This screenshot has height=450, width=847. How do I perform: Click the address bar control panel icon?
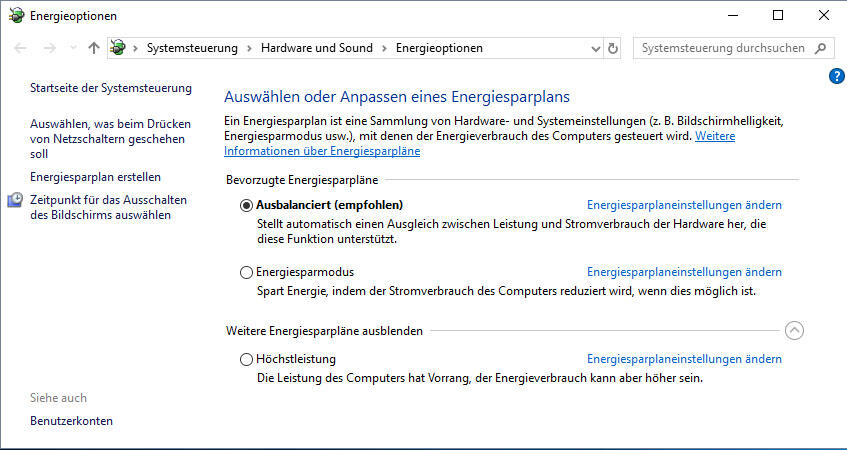click(119, 48)
